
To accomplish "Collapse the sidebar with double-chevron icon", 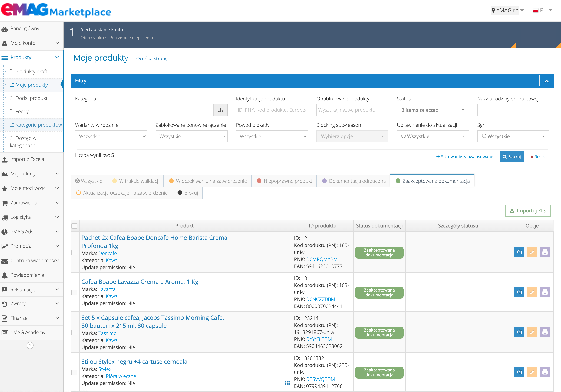I will coord(30,345).
